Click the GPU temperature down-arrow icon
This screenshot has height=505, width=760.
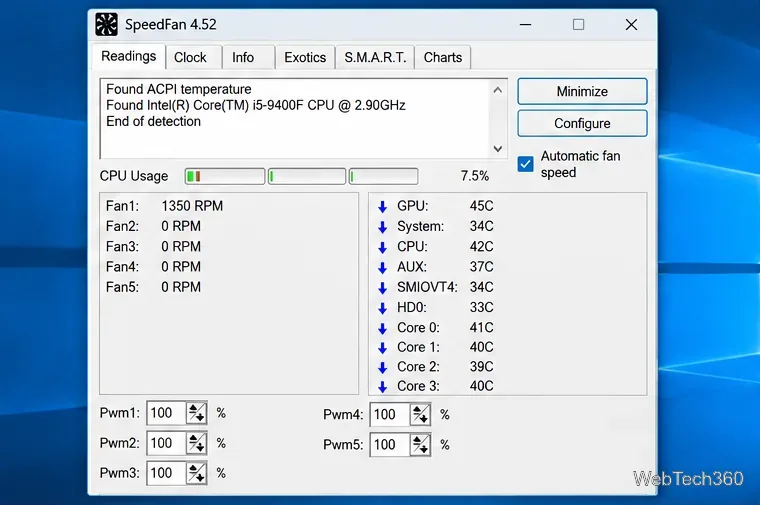click(382, 207)
